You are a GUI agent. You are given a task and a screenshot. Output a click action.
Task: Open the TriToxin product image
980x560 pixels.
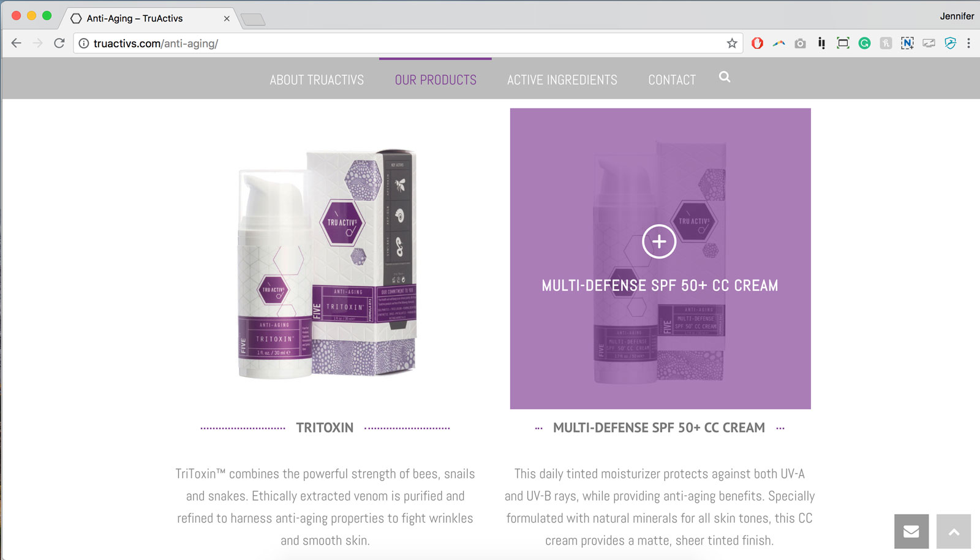[326, 263]
